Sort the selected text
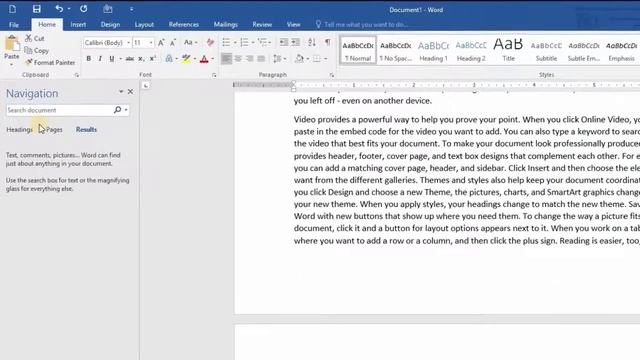Image resolution: width=640 pixels, height=360 pixels. [312, 42]
